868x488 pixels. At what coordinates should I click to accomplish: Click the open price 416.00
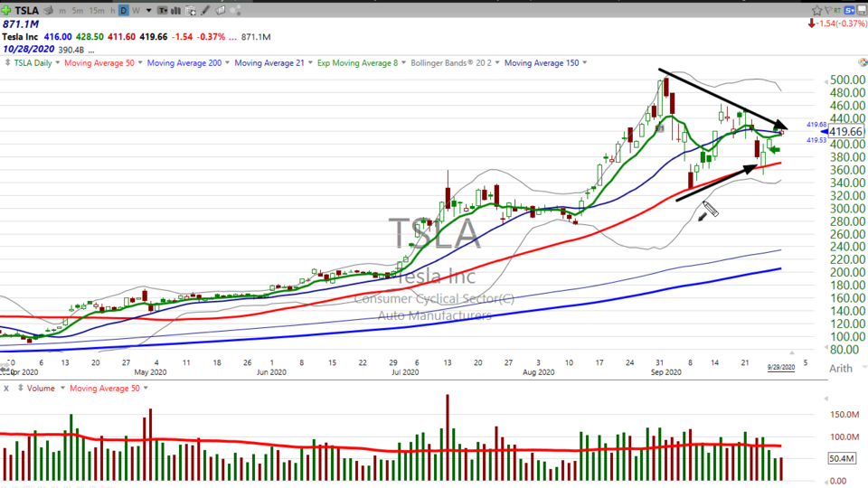click(x=58, y=36)
